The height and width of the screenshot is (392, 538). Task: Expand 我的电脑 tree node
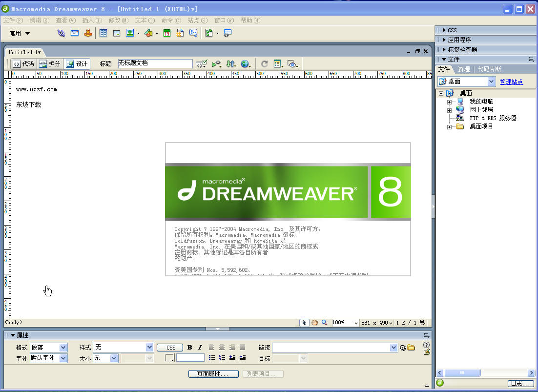point(449,102)
